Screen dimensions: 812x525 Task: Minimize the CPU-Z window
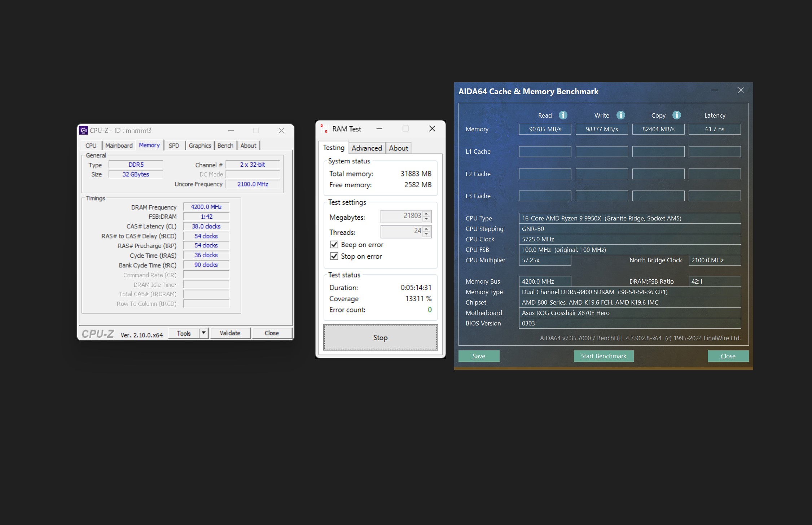tap(231, 130)
